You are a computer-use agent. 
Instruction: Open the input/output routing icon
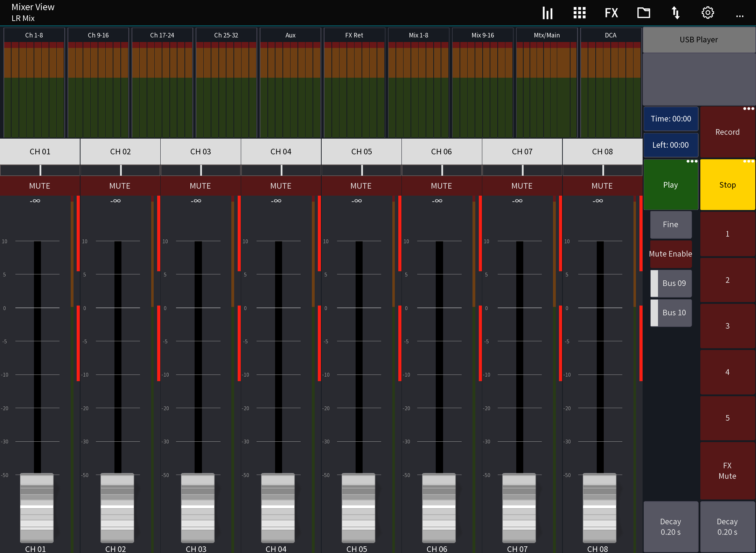pos(676,13)
